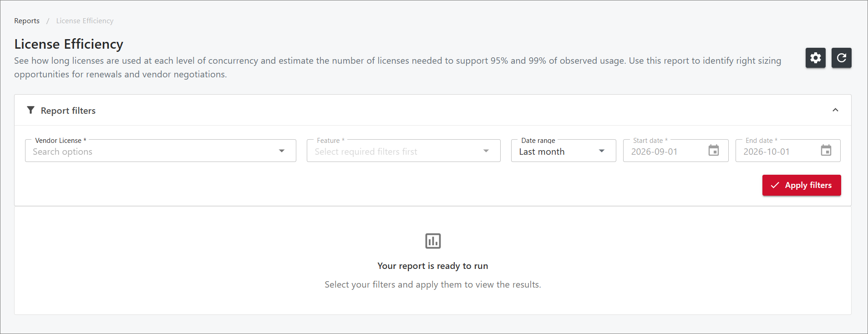Collapse the Report filters panel chevron
The height and width of the screenshot is (334, 868).
pyautogui.click(x=835, y=110)
